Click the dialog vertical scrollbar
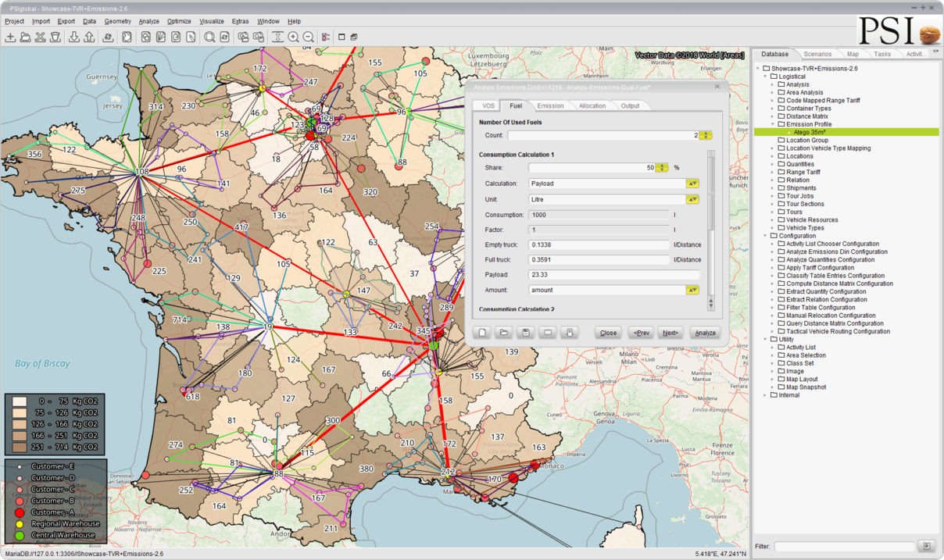Viewport: 944px width, 560px height. [711, 230]
